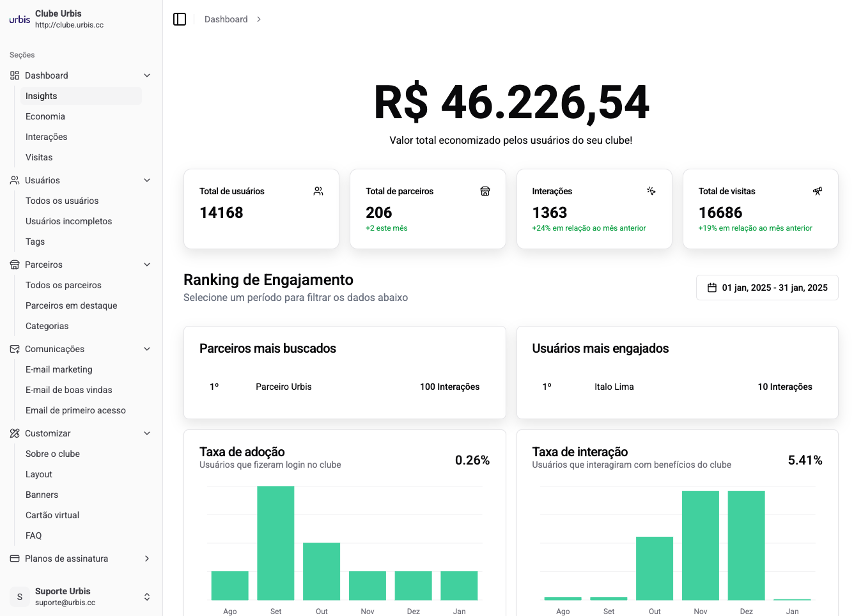
Task: Collapse the Usuários section chevron
Action: click(147, 180)
